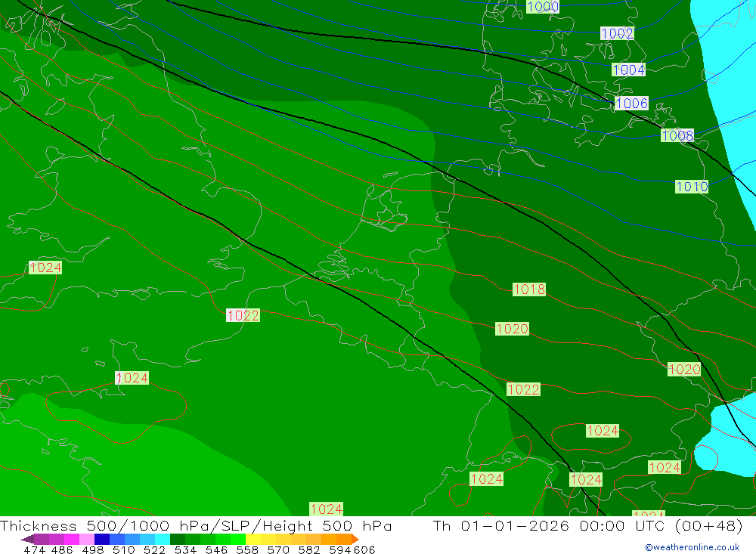Viewport: 756px width, 554px height.
Task: Click the 1024 label inside the oval contour
Action: 603,431
